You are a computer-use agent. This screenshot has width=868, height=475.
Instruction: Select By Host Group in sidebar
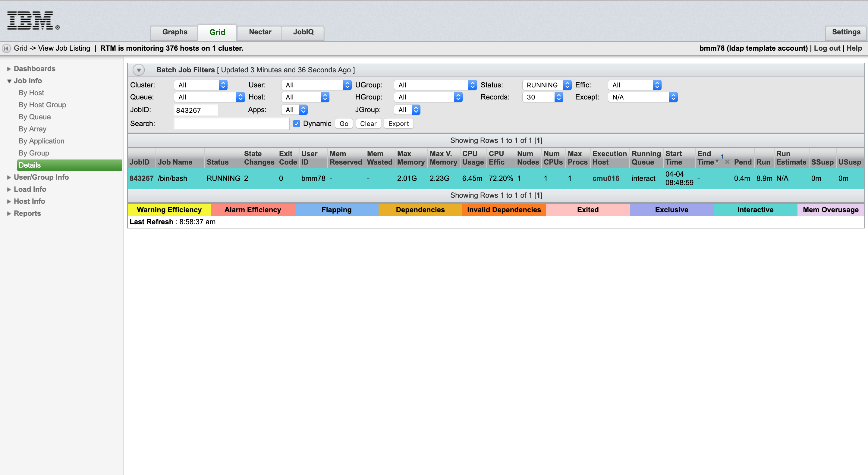42,105
